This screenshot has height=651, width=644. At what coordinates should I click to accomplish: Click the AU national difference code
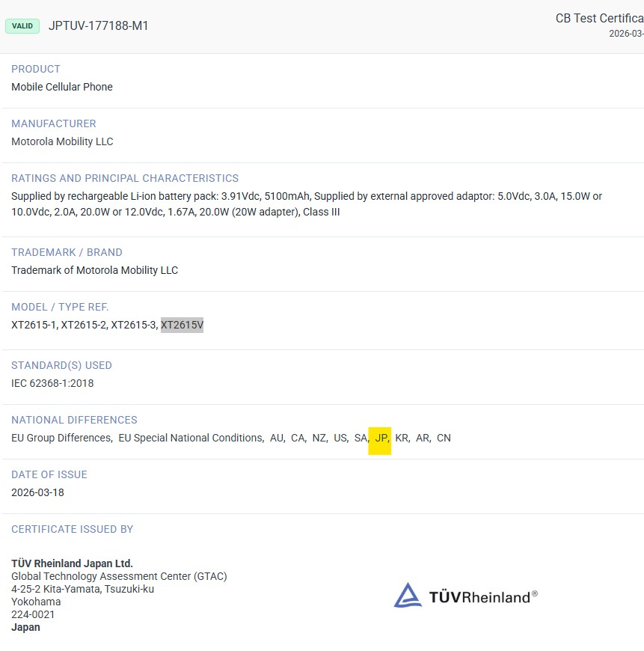(277, 438)
